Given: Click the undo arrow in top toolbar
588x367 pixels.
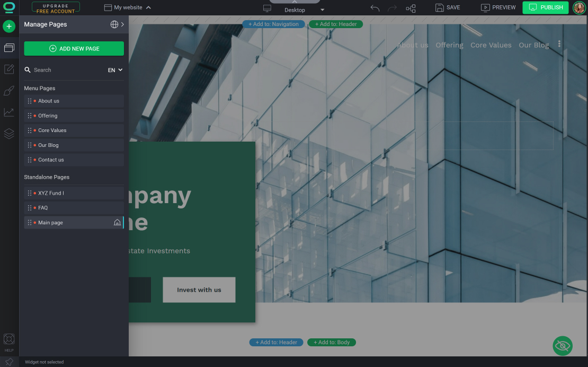Looking at the screenshot, I should pos(375,8).
